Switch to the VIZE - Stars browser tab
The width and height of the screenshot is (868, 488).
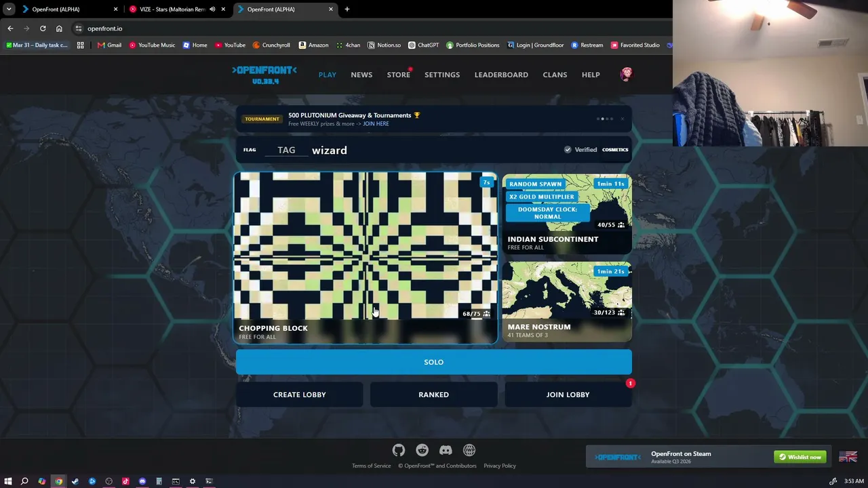(176, 9)
